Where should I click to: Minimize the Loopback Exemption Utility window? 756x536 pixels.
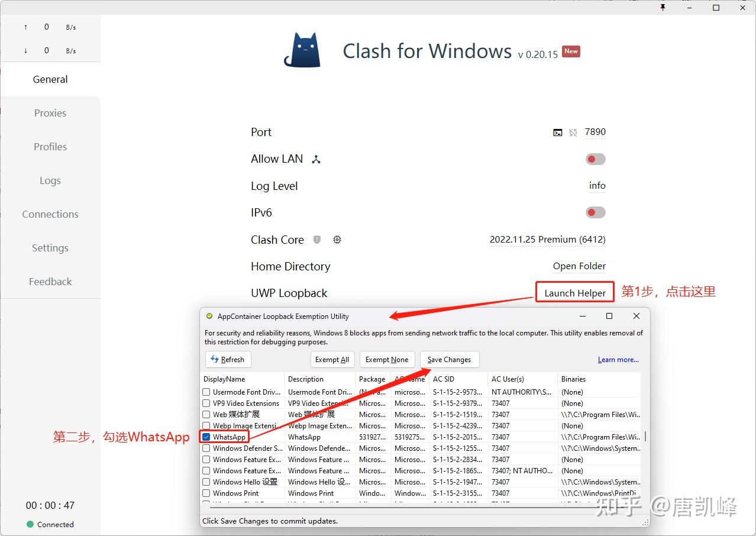(x=582, y=317)
